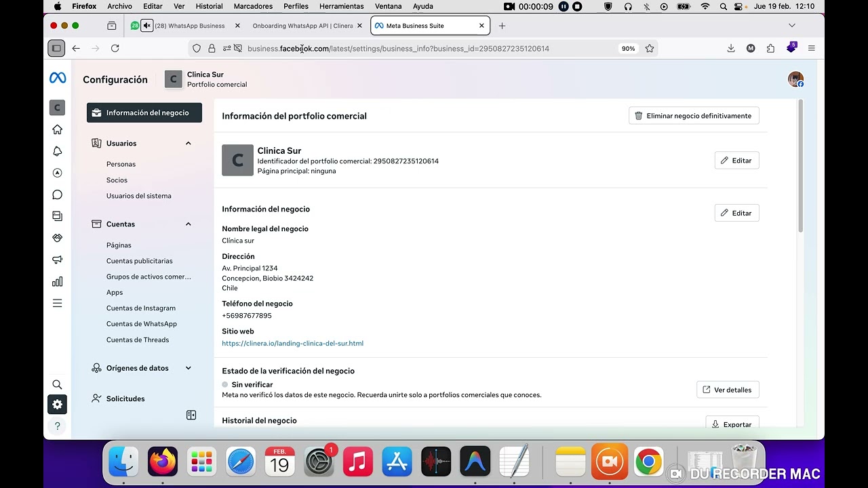This screenshot has height=488, width=868.
Task: Click the profile avatar at top right
Action: (795, 79)
